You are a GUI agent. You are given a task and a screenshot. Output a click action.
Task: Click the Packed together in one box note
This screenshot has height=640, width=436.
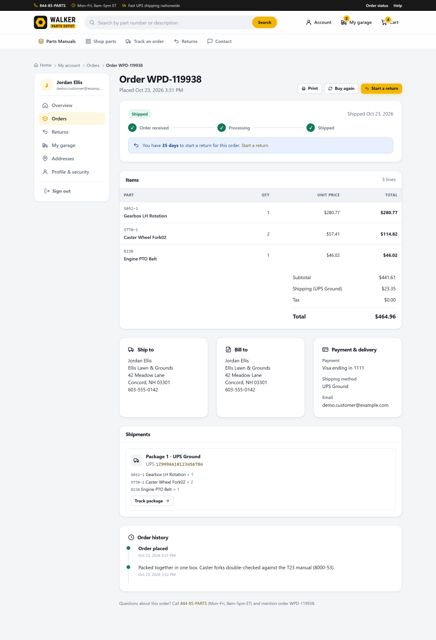click(x=236, y=567)
